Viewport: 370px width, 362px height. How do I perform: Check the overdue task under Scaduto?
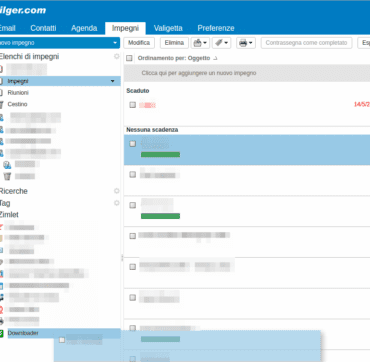[x=133, y=105]
